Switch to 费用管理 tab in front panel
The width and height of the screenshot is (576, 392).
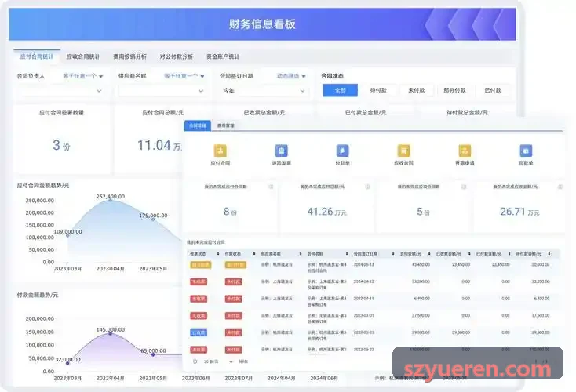click(225, 125)
